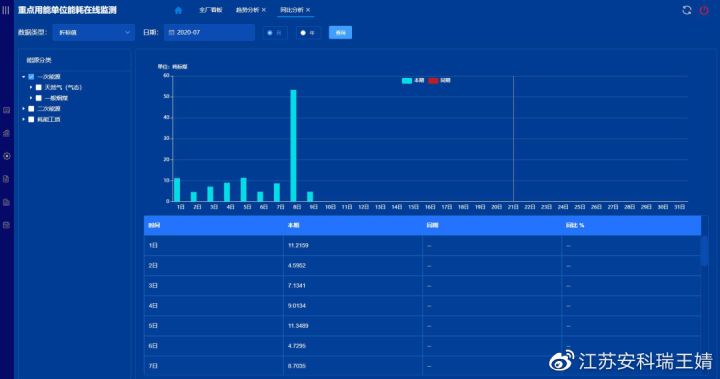Close the 同比分析 tab
The width and height of the screenshot is (720, 379).
point(308,10)
